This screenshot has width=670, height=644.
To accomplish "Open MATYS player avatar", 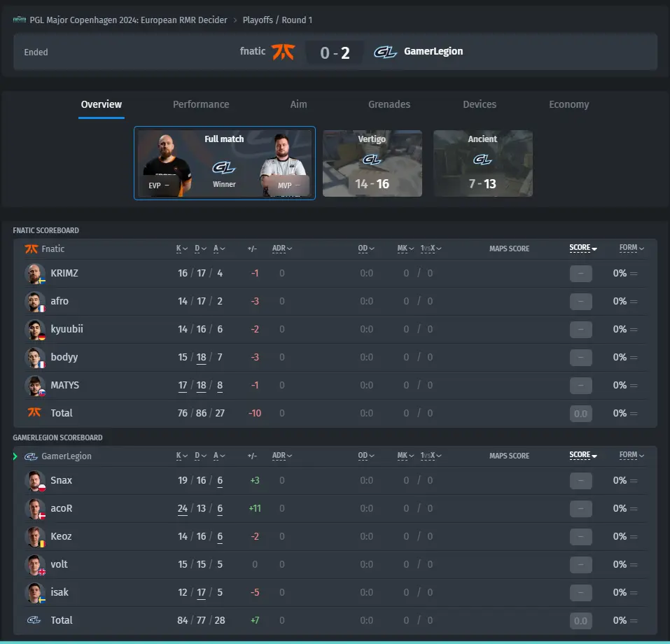I will pyautogui.click(x=34, y=386).
